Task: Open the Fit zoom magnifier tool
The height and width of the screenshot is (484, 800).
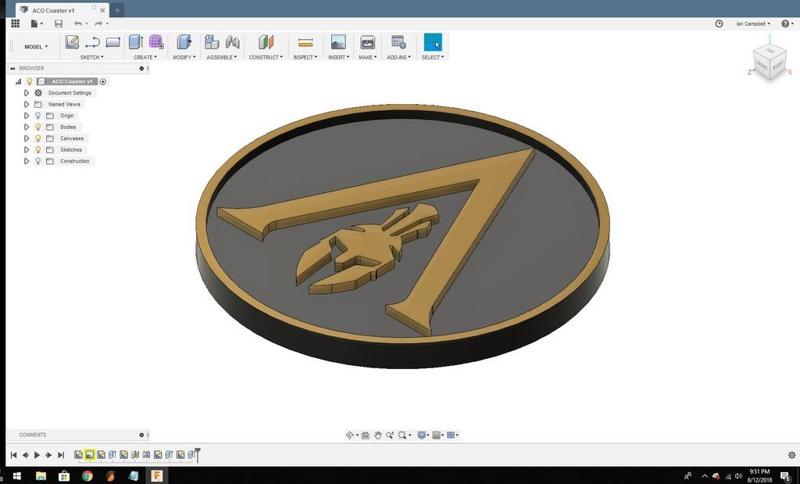Action: (402, 435)
